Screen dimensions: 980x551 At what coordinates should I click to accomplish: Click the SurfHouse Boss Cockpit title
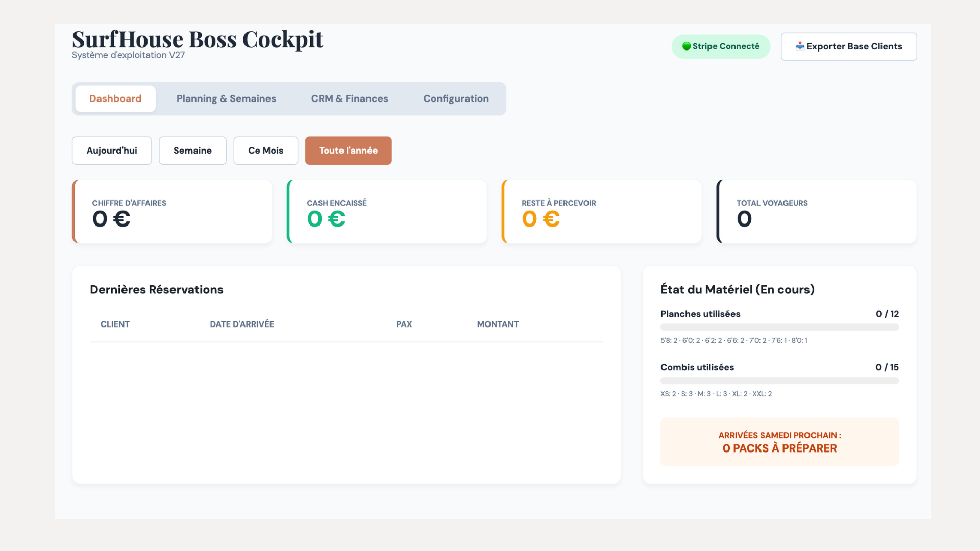coord(198,39)
